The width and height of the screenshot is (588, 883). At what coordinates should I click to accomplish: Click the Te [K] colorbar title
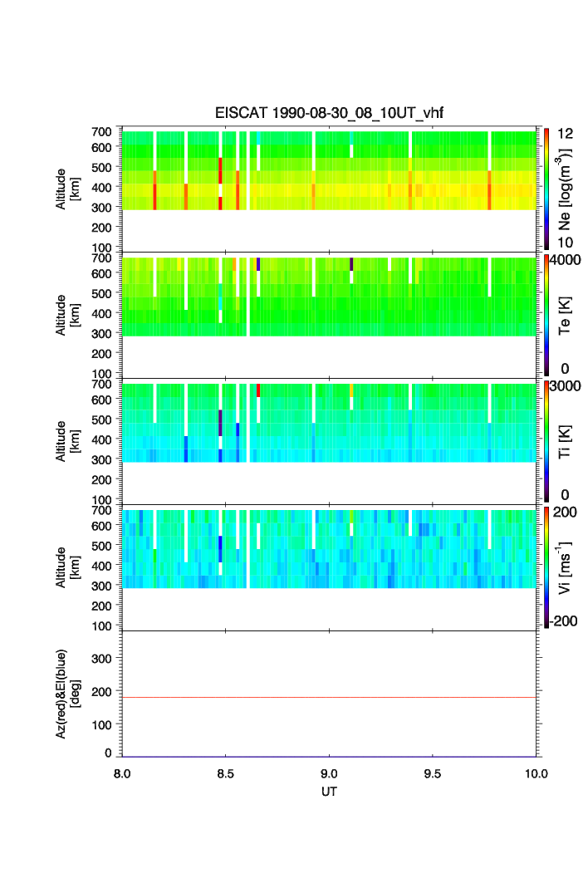pyautogui.click(x=565, y=316)
